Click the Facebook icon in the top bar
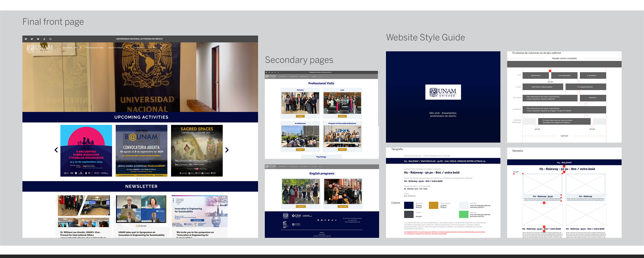 tap(26, 39)
